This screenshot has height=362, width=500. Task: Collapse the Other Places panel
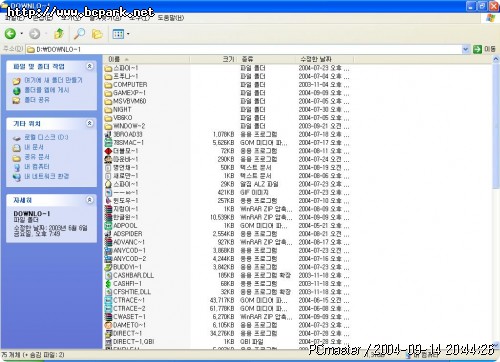tap(90, 123)
